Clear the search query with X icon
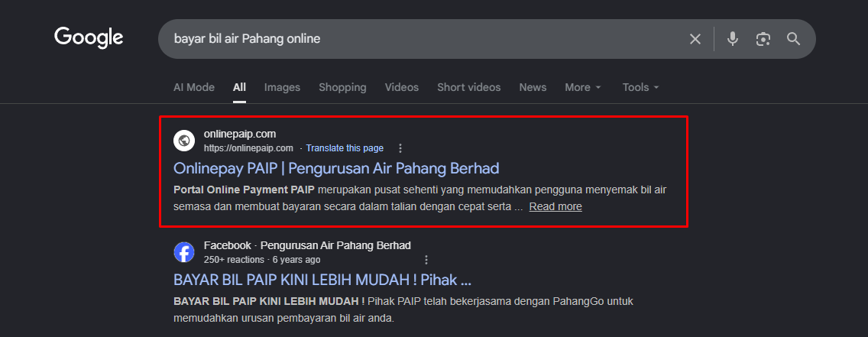This screenshot has width=868, height=337. pos(695,39)
